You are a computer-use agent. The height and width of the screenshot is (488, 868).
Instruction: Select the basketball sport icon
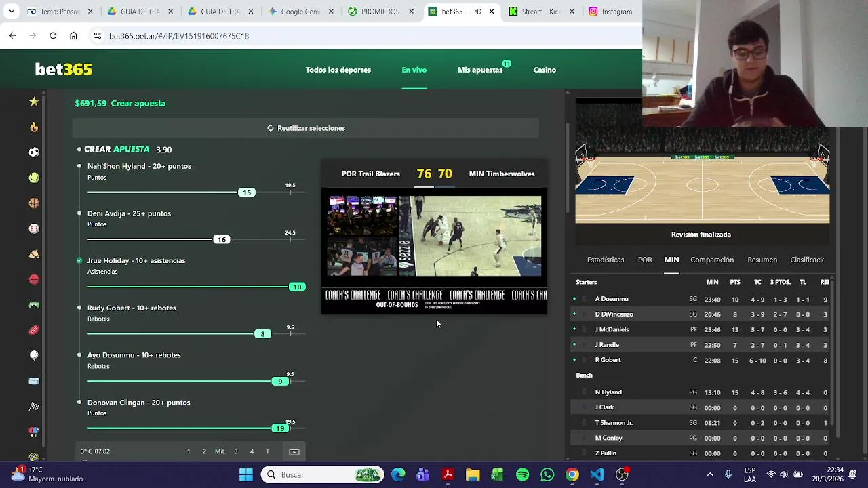click(34, 203)
